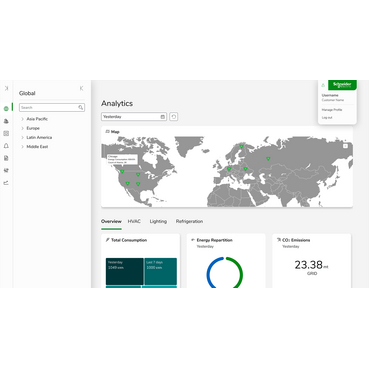Collapse the Global side panel
Viewport: 369px width, 369px height.
(82, 88)
